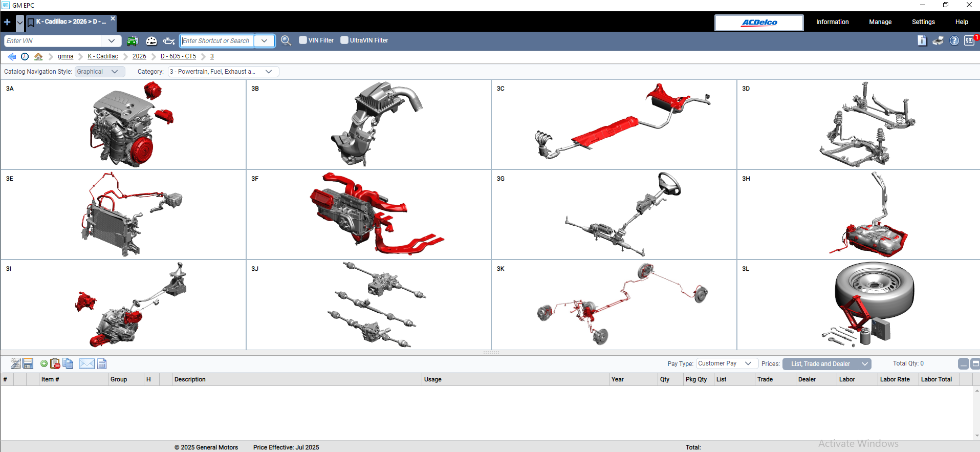
Task: Open 3I transmission shifter thumbnail
Action: 123,305
